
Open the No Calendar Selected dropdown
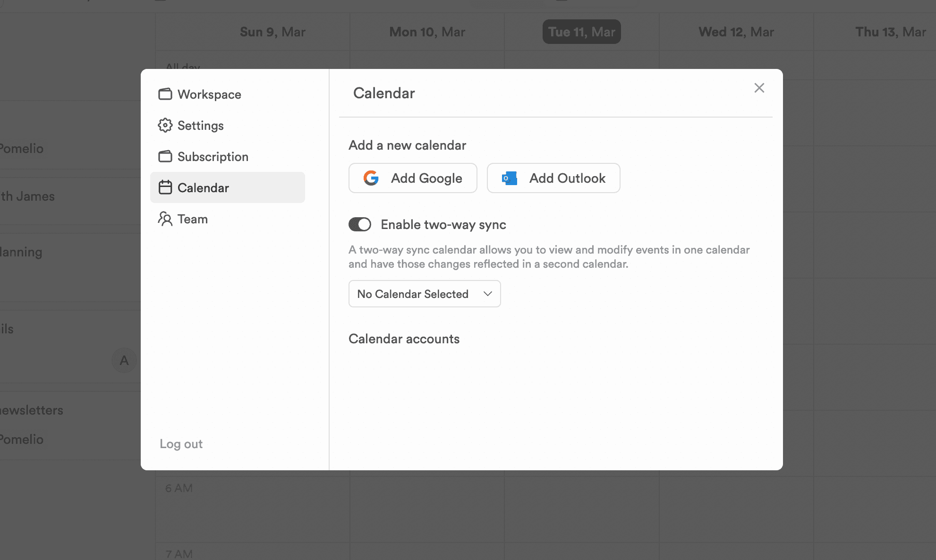point(425,294)
